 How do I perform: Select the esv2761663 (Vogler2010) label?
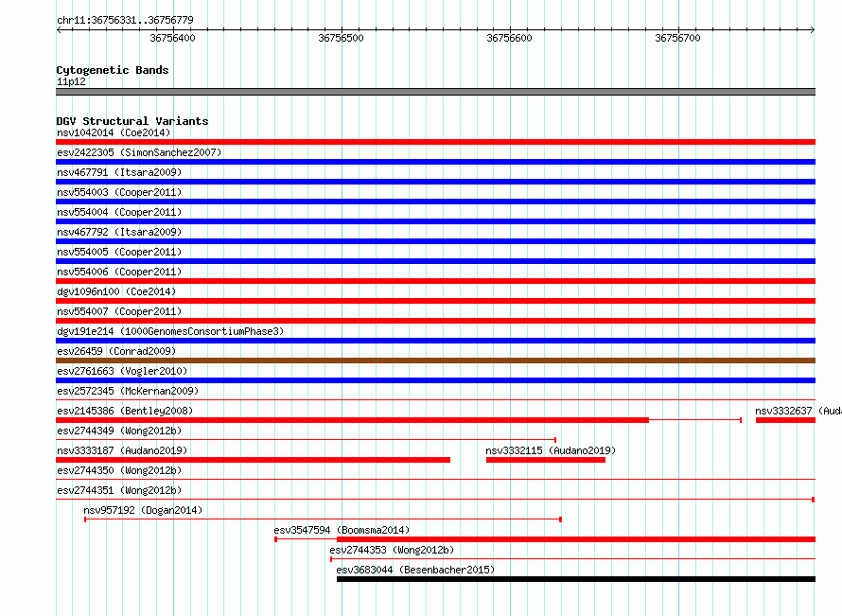(x=122, y=371)
